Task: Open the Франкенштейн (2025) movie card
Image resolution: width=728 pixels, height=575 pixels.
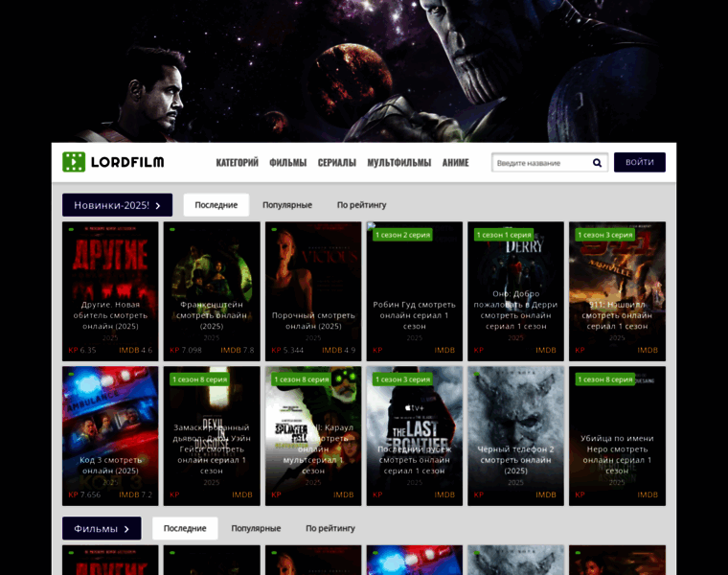Action: 212,291
